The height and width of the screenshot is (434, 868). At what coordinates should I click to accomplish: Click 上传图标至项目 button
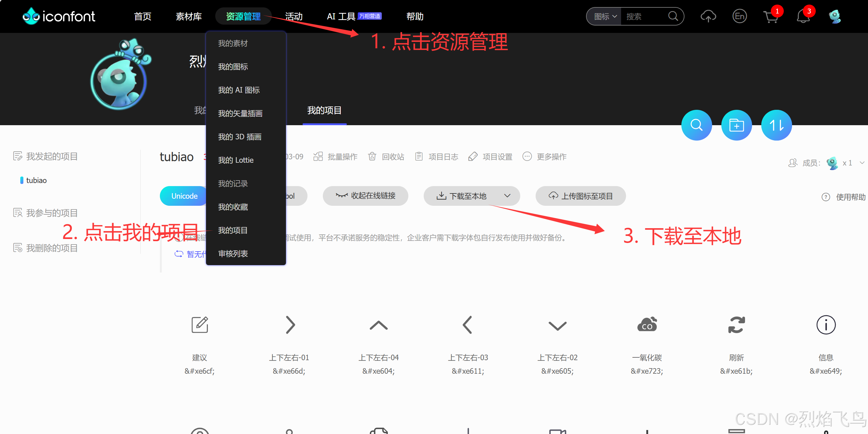pyautogui.click(x=580, y=196)
